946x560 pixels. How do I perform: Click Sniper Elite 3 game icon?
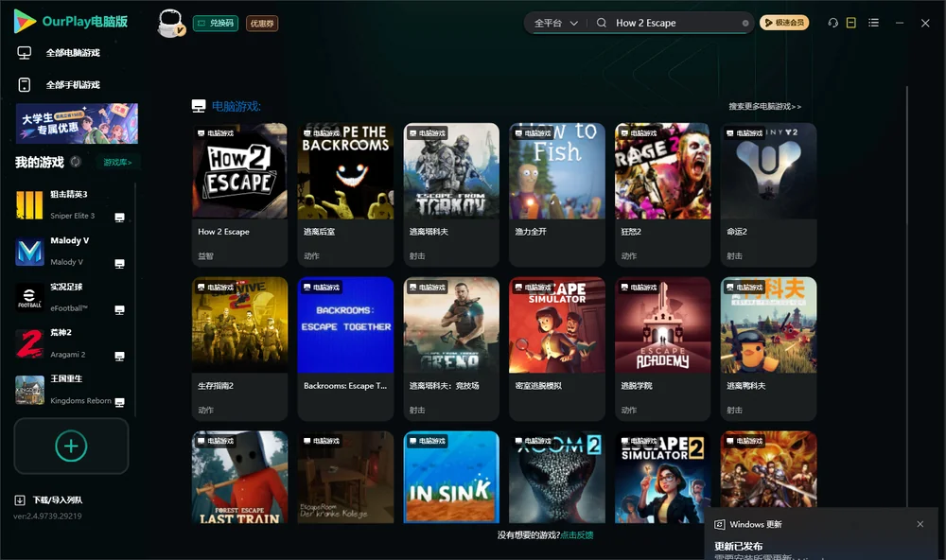point(29,205)
